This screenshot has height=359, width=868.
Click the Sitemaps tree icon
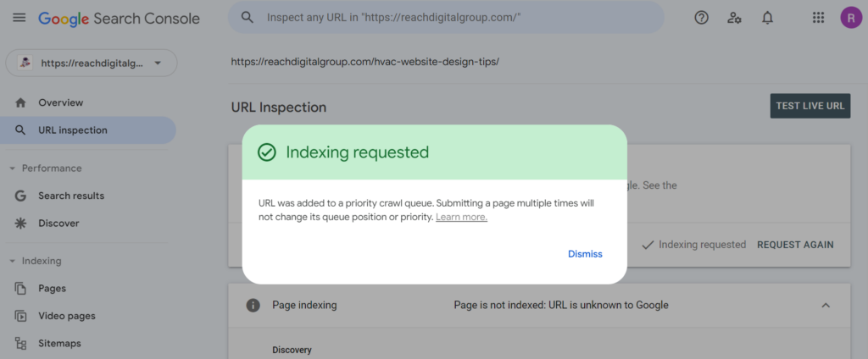tap(20, 344)
